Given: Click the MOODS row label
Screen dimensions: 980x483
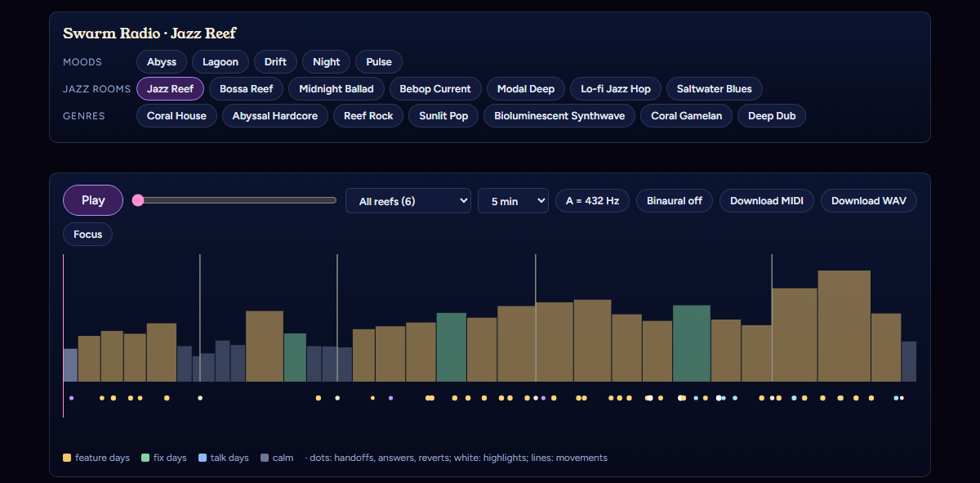Looking at the screenshot, I should pyautogui.click(x=83, y=62).
